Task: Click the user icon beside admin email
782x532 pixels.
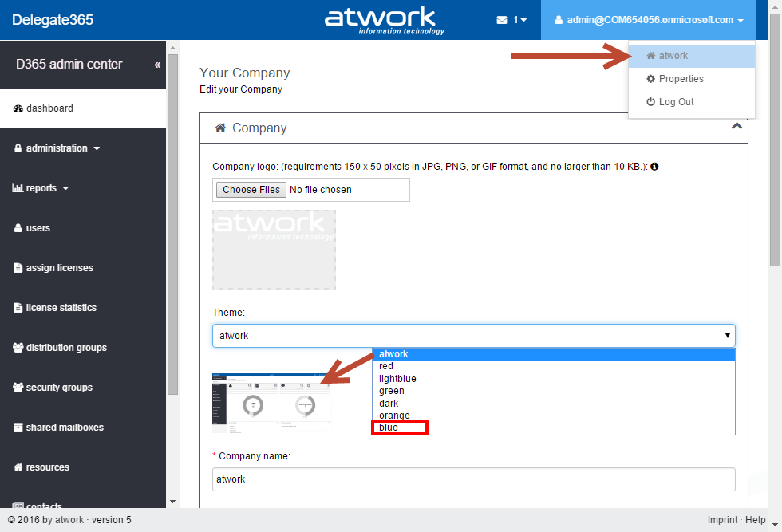Action: 559,20
